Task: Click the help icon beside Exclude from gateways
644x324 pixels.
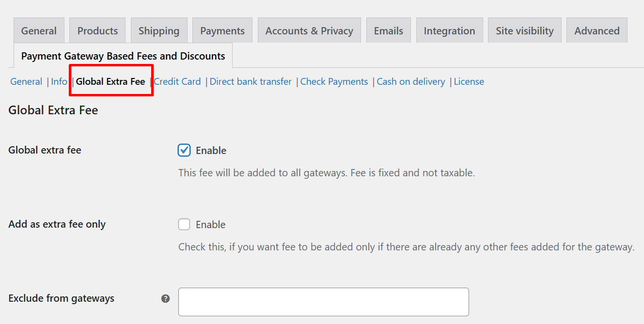Action: (x=166, y=298)
